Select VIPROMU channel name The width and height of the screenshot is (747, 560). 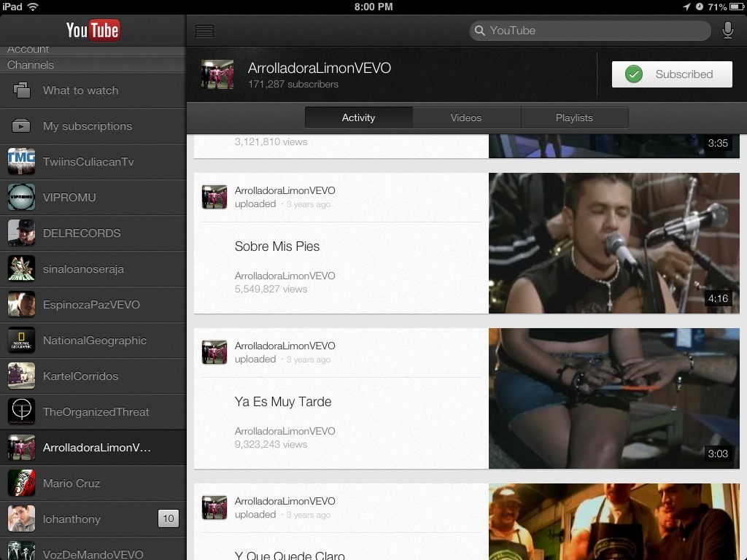coord(69,197)
